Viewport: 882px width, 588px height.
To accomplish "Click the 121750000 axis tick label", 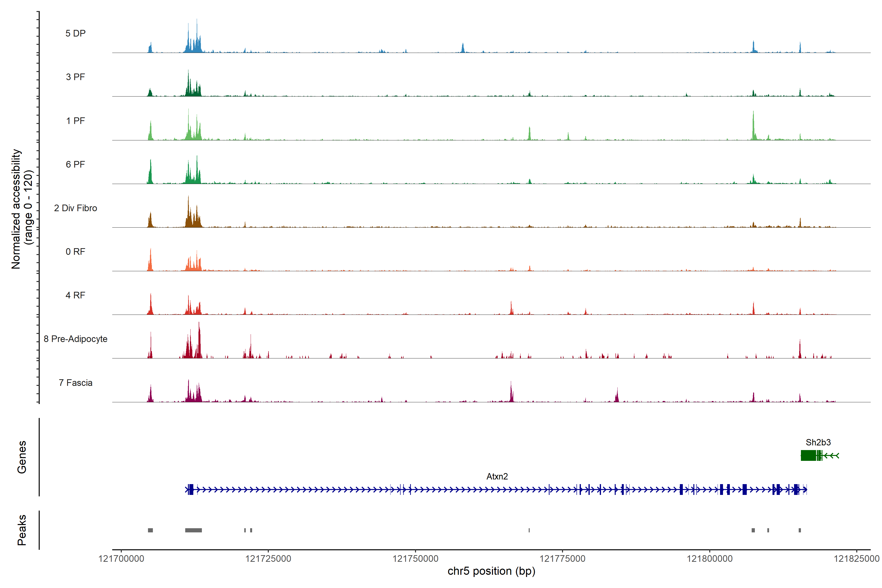I will click(x=415, y=559).
